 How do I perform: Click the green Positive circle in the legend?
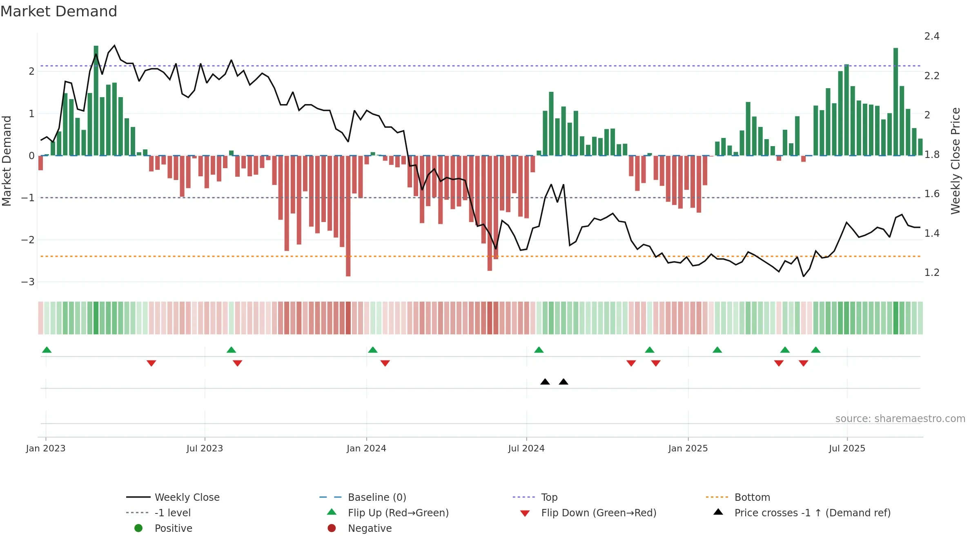138,528
